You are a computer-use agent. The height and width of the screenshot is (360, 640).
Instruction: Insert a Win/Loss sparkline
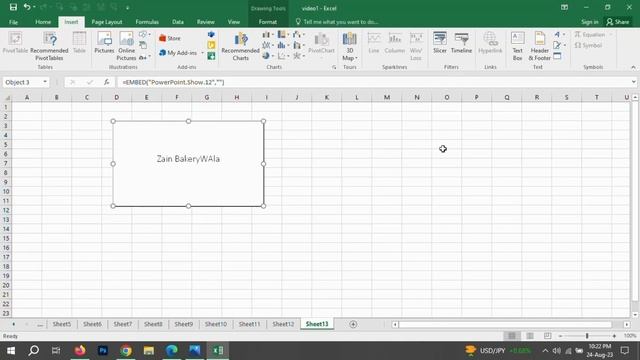[x=416, y=46]
